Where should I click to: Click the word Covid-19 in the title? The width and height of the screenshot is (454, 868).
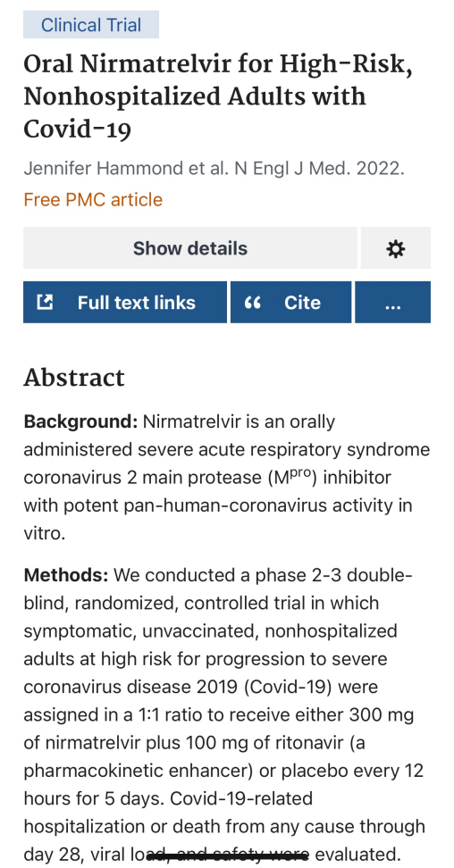pyautogui.click(x=77, y=129)
